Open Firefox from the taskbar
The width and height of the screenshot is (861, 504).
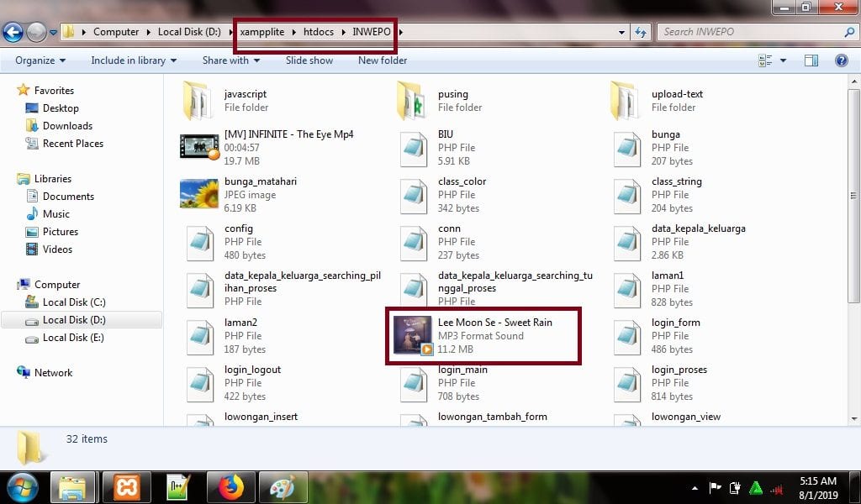coord(230,487)
